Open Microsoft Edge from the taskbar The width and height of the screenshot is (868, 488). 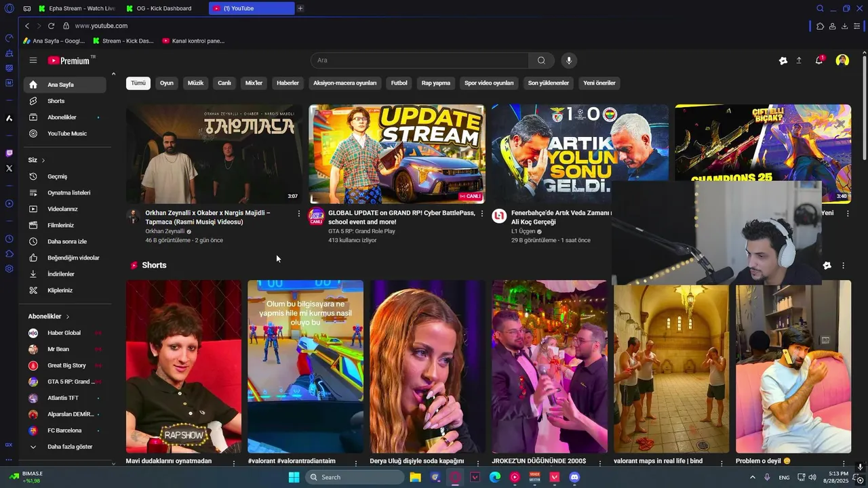click(495, 477)
